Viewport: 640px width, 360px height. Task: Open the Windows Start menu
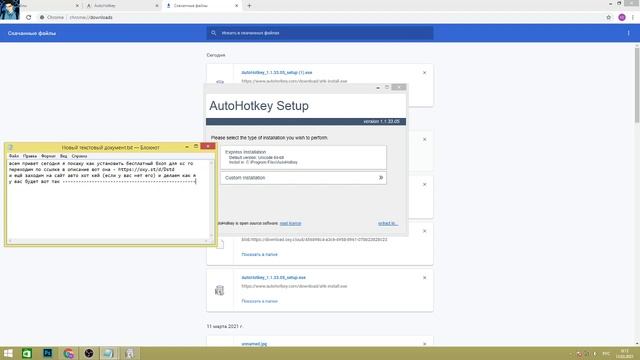pos(8,353)
